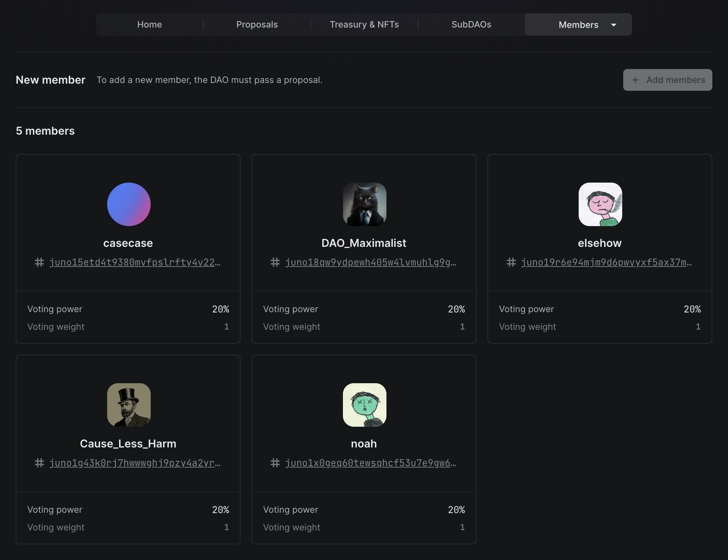Expand the Members tab dropdown arrow
Screen dimensions: 728x560
point(614,25)
